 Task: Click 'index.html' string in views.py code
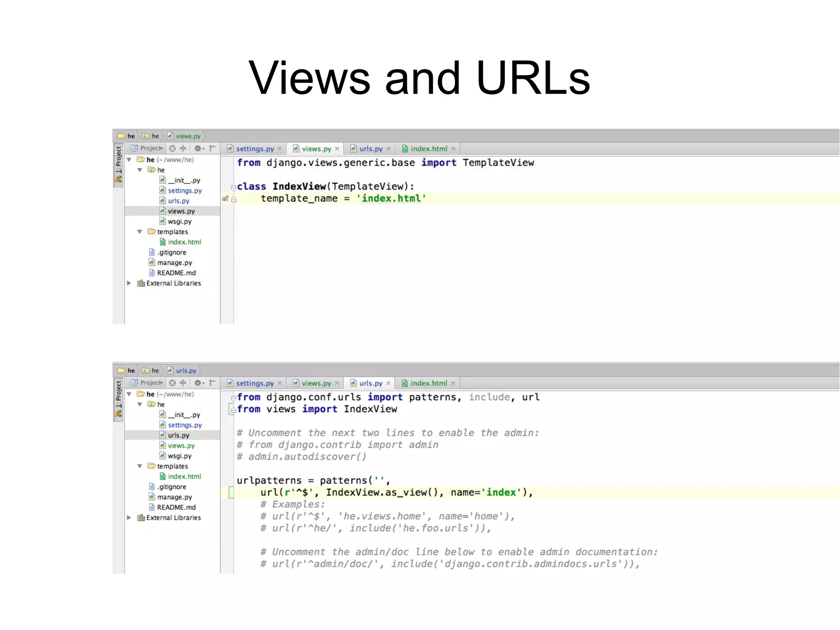391,199
